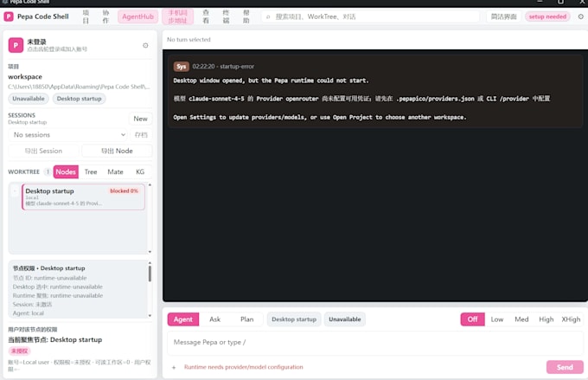Screen dimensions: 588x380
Task: Expand the Desktop startup node handle
Action: click(15, 191)
